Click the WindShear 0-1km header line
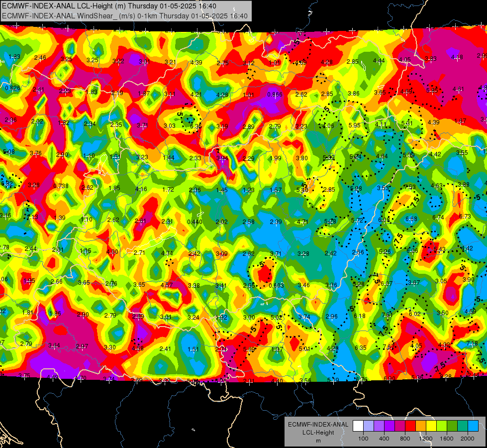487x448 pixels. click(125, 16)
